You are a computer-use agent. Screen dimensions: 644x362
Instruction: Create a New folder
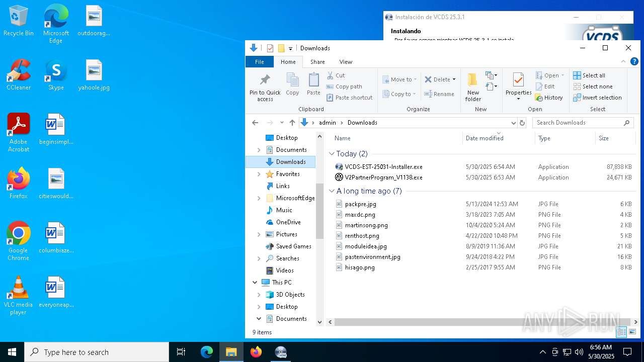coord(473,87)
